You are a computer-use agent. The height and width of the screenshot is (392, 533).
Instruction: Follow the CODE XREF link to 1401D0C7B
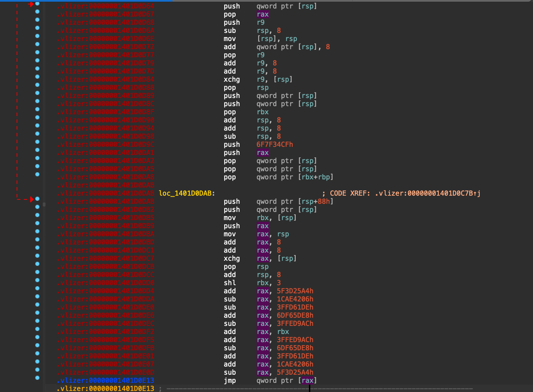427,193
